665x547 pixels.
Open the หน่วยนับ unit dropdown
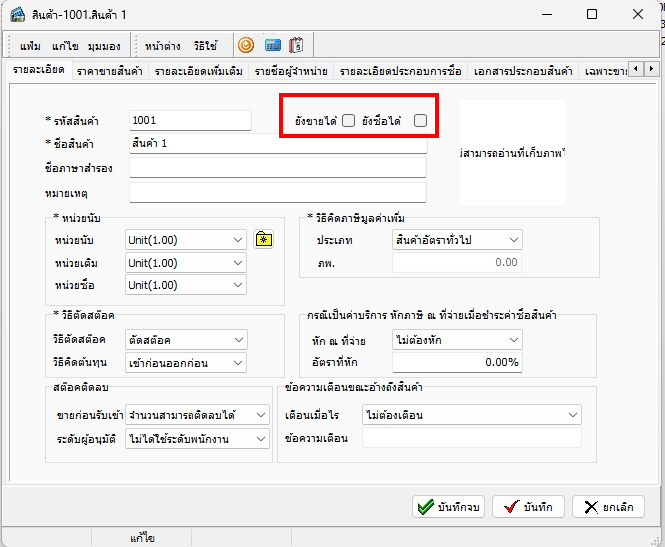click(x=185, y=239)
